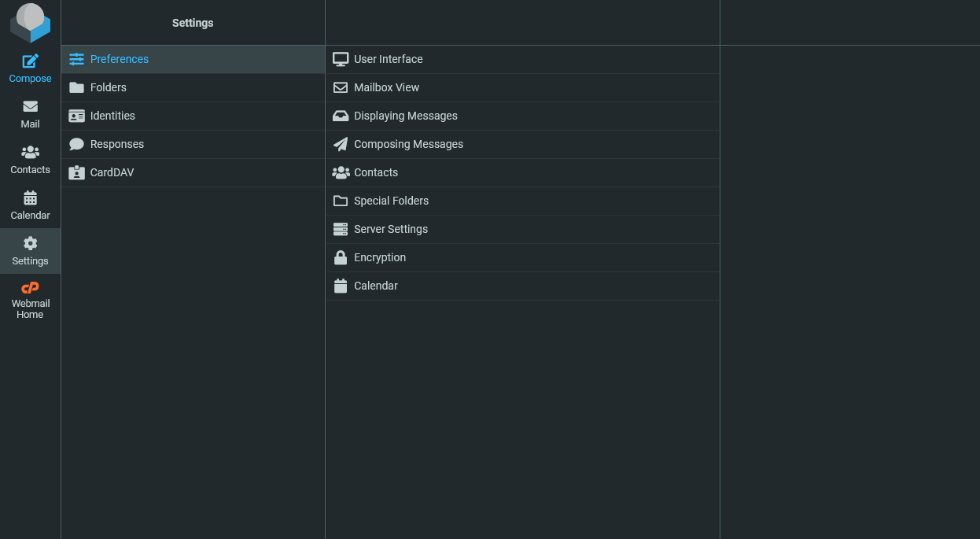Select the Responses section
Viewport: 980px width, 539px height.
tap(116, 144)
